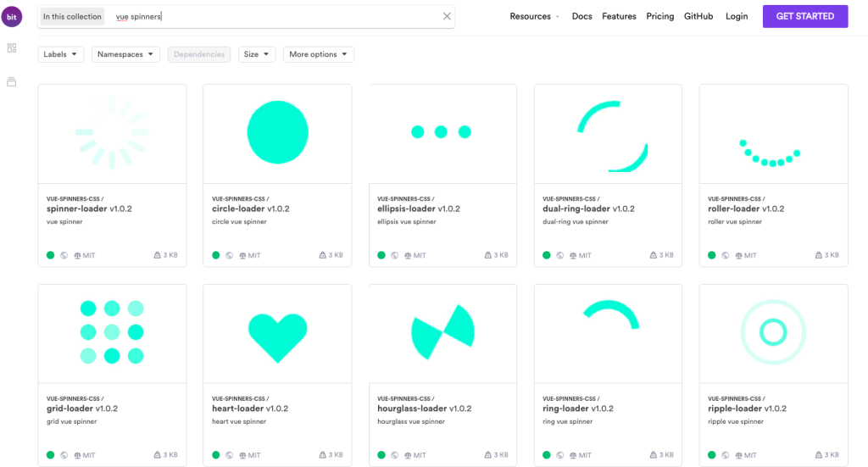Open the collections stack sidebar icon
Viewport: 868px width, 467px height.
(x=12, y=82)
